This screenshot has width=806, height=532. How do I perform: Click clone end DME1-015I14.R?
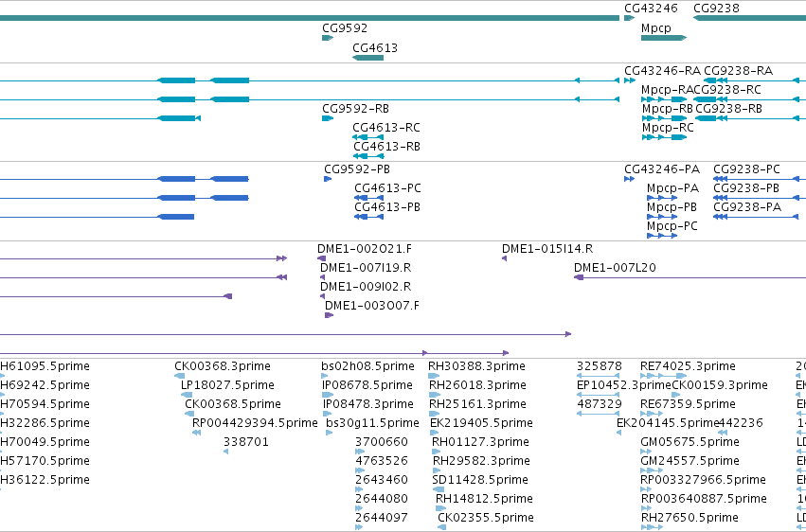pos(547,249)
